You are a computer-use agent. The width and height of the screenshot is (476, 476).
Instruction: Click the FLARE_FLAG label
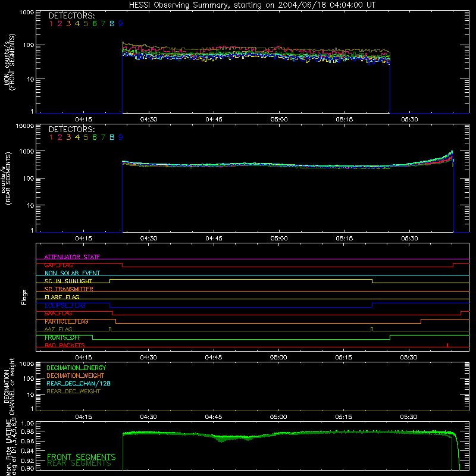click(62, 297)
